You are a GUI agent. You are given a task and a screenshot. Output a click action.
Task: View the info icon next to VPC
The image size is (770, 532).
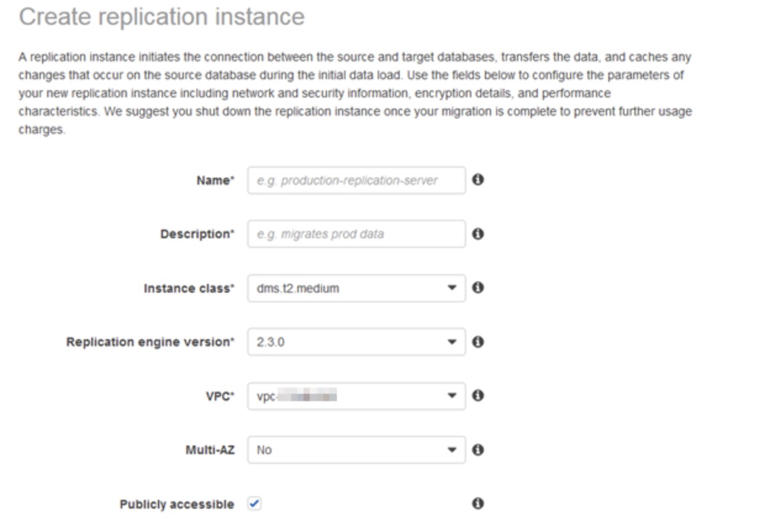478,396
